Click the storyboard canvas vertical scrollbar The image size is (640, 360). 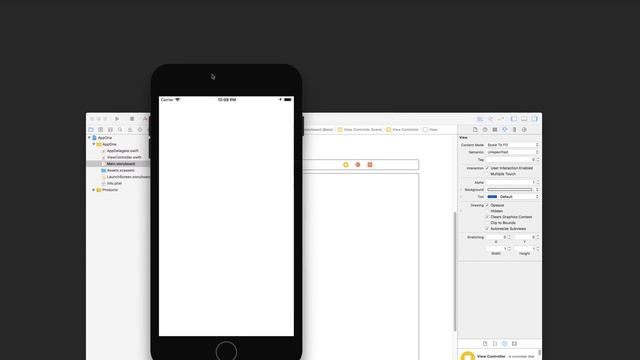click(455, 271)
